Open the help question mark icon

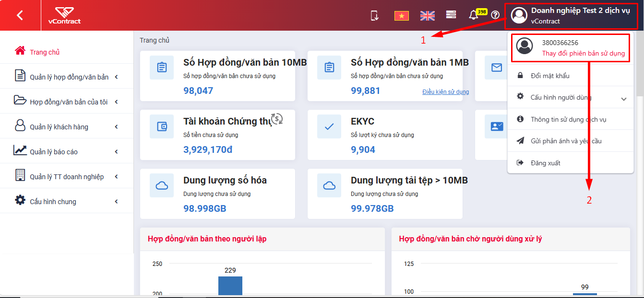495,15
